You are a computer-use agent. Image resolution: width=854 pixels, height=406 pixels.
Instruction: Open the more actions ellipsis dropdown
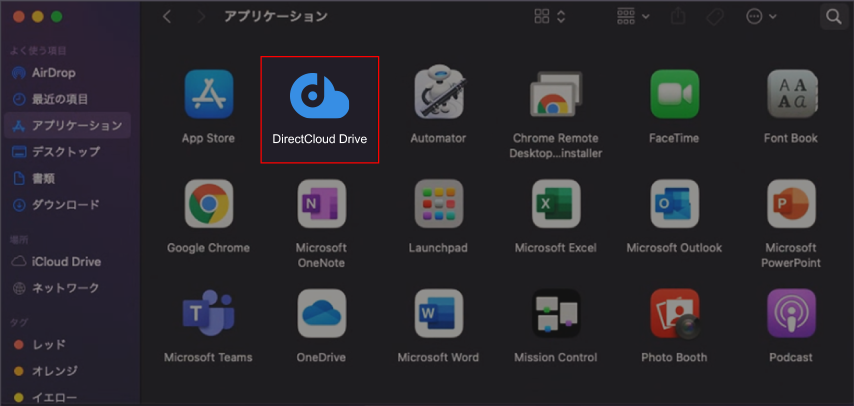[761, 17]
